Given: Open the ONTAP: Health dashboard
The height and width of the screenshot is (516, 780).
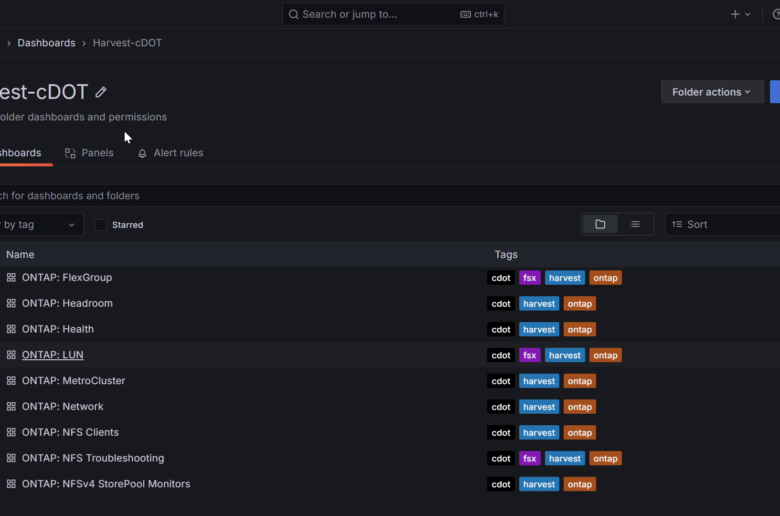Looking at the screenshot, I should click(x=58, y=329).
